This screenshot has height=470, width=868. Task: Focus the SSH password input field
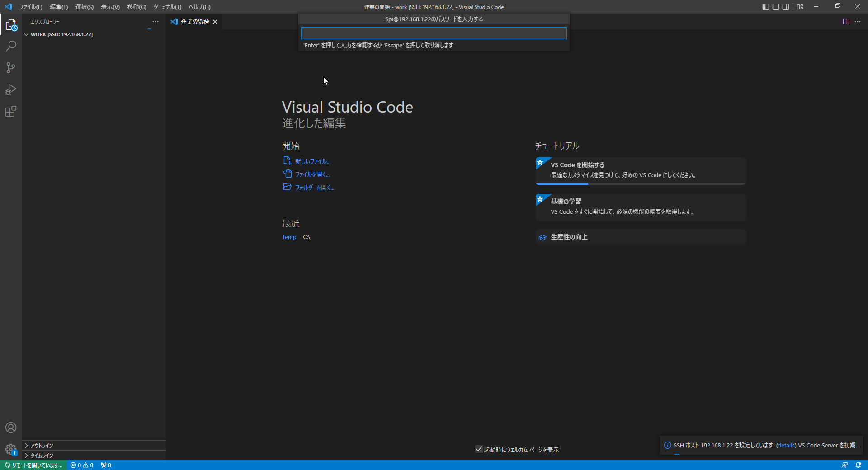434,33
